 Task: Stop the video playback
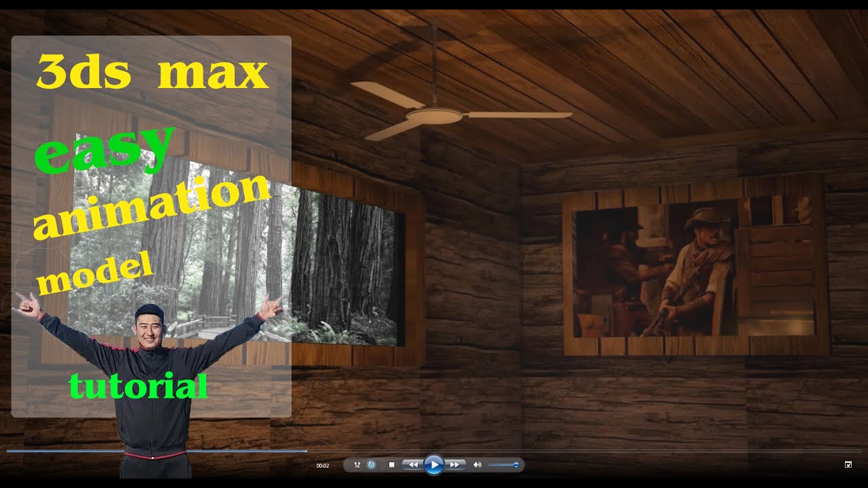[x=391, y=465]
